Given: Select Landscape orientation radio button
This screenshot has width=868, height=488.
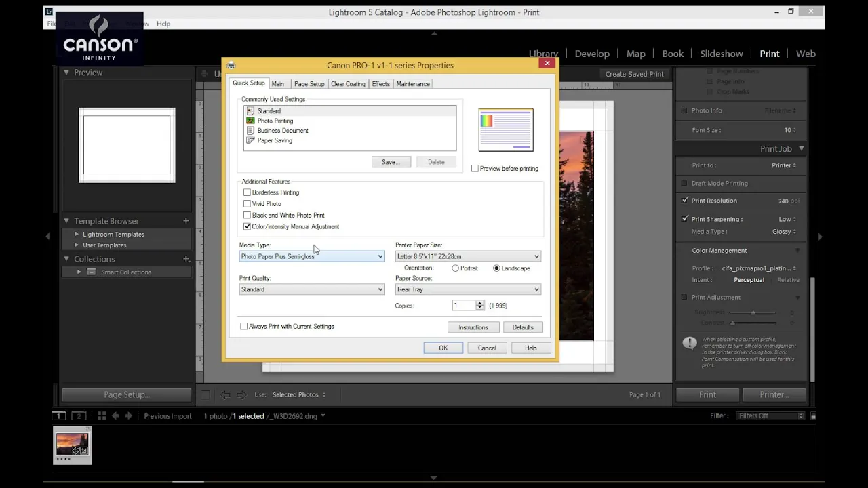Looking at the screenshot, I should point(496,268).
